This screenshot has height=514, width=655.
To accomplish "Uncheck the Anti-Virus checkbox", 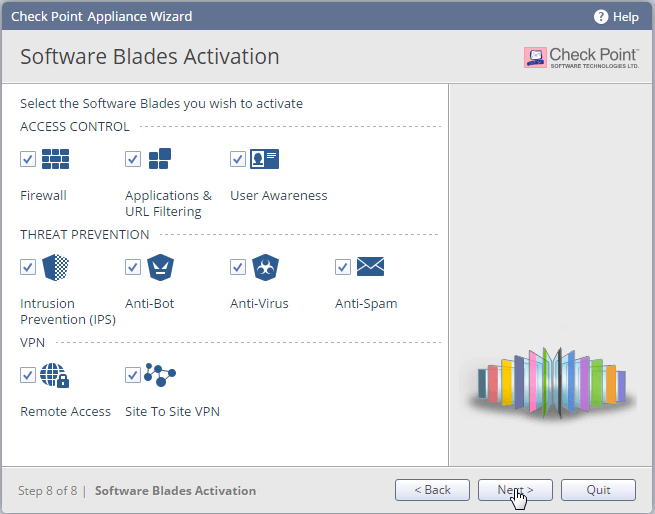I will coord(238,267).
